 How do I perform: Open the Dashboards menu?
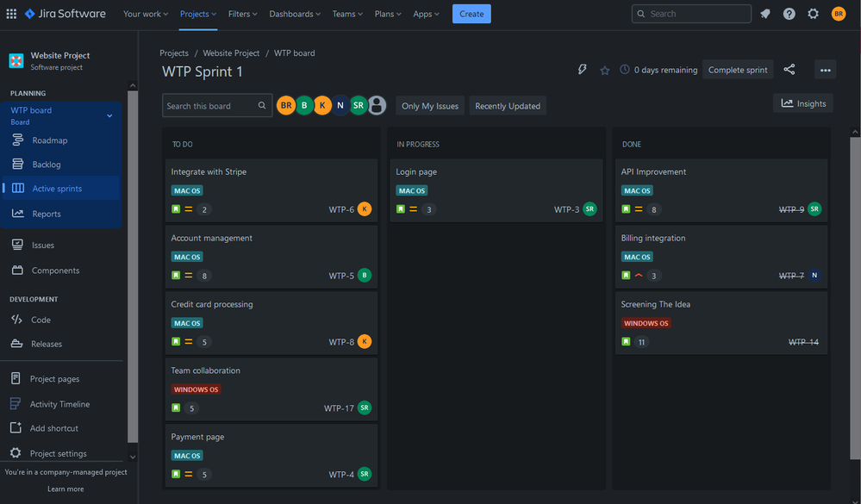point(295,13)
